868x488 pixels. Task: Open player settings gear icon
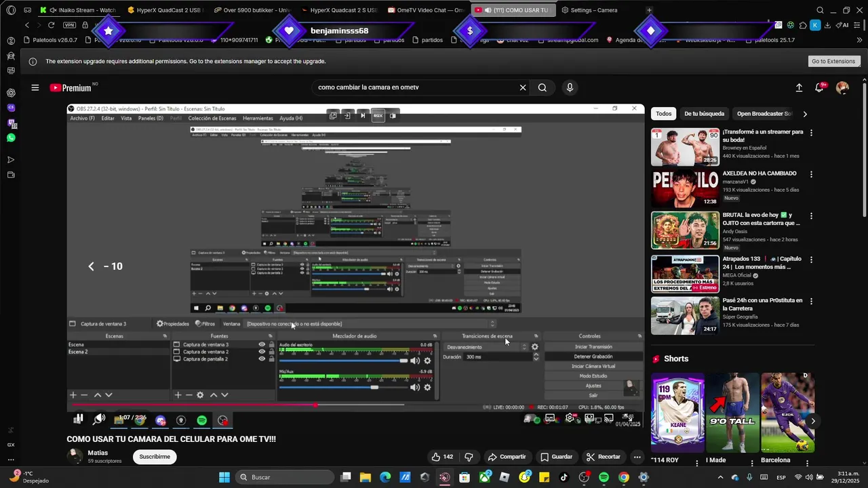coord(570,418)
